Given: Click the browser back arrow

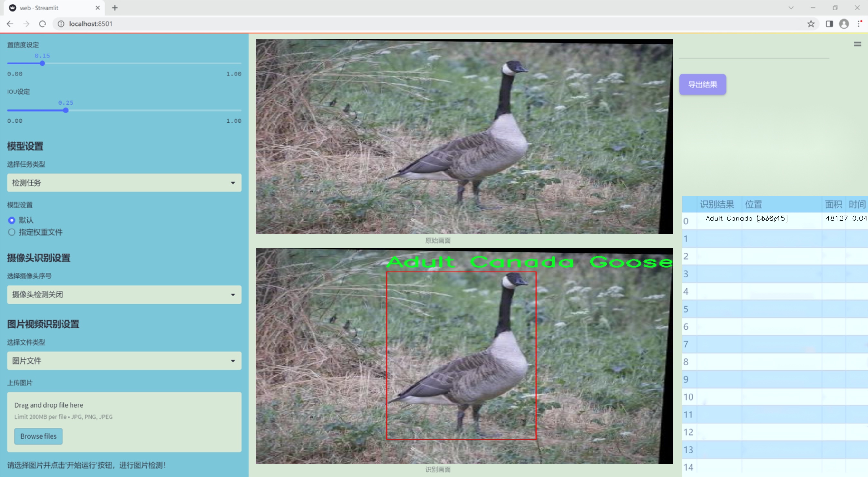Looking at the screenshot, I should point(10,24).
